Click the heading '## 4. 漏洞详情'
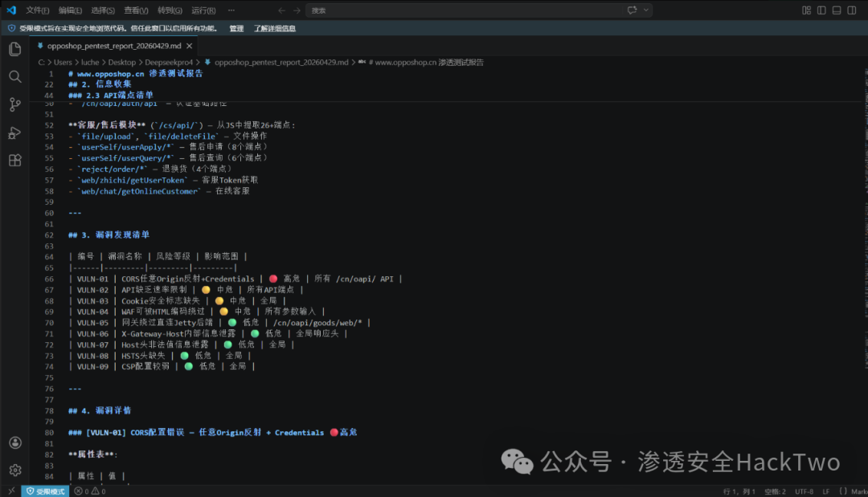 tap(100, 411)
